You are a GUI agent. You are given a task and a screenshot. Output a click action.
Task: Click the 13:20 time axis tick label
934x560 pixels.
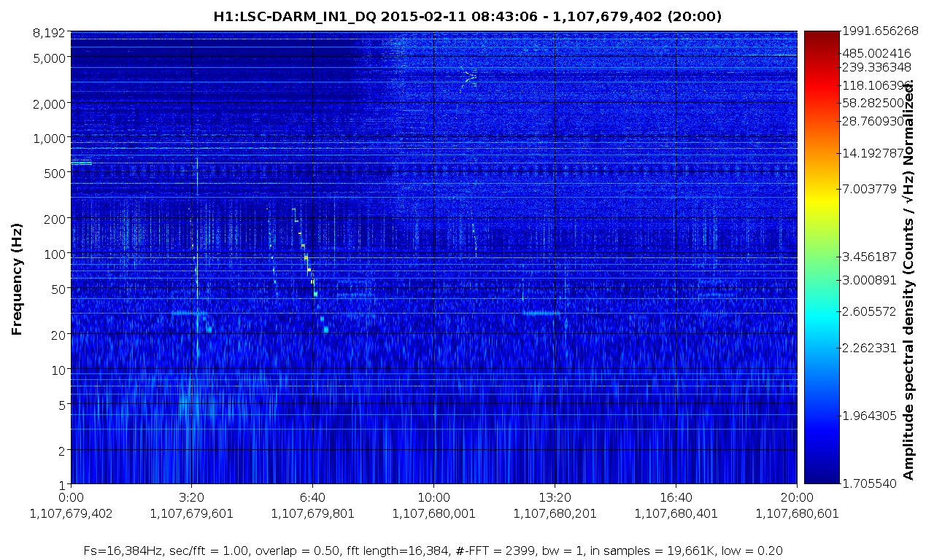[555, 498]
